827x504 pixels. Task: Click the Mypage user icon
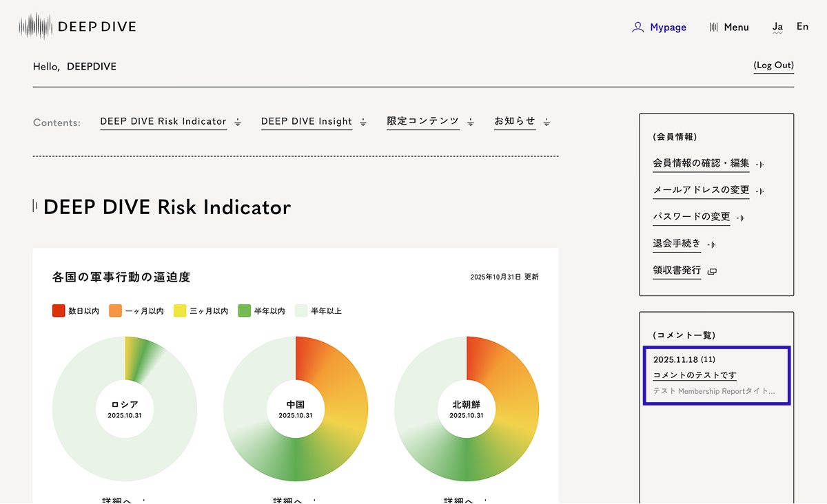[x=637, y=28]
